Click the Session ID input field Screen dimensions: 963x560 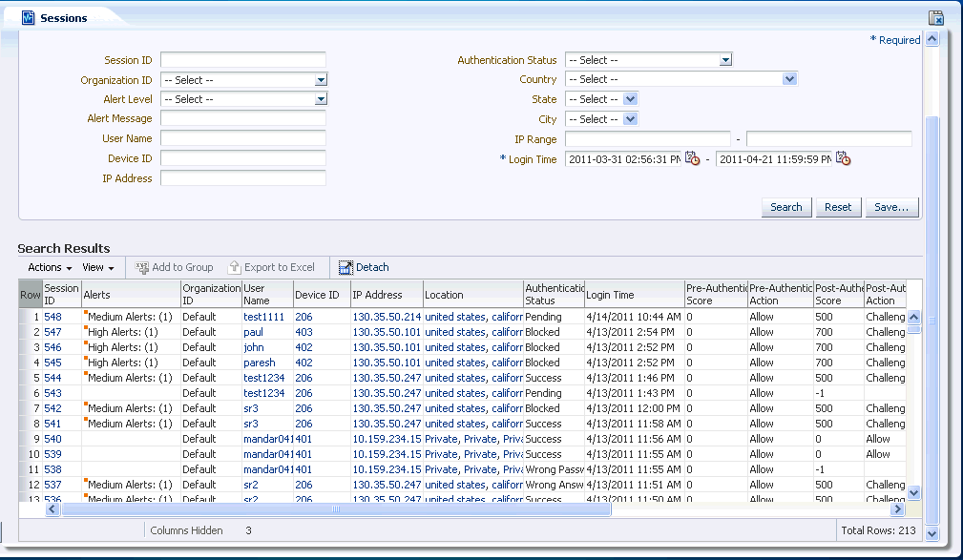(243, 59)
